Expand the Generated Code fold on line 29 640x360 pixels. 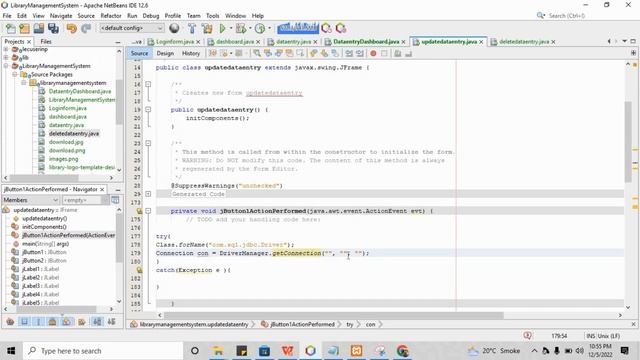(148, 194)
